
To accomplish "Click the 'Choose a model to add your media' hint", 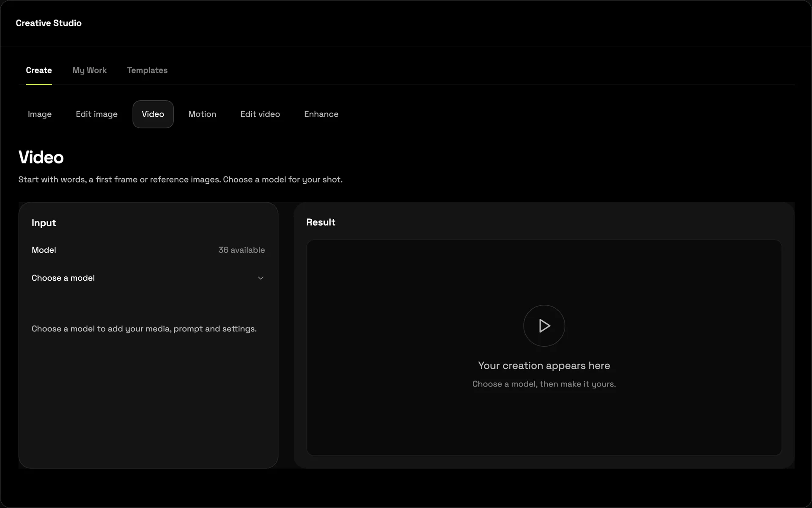I will pos(144,329).
